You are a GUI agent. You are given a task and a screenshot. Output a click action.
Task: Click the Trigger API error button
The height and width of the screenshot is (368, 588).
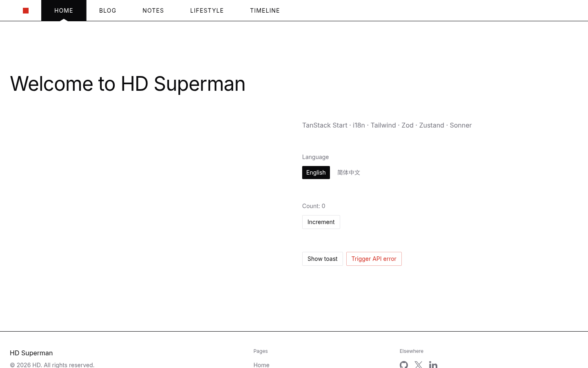374,259
